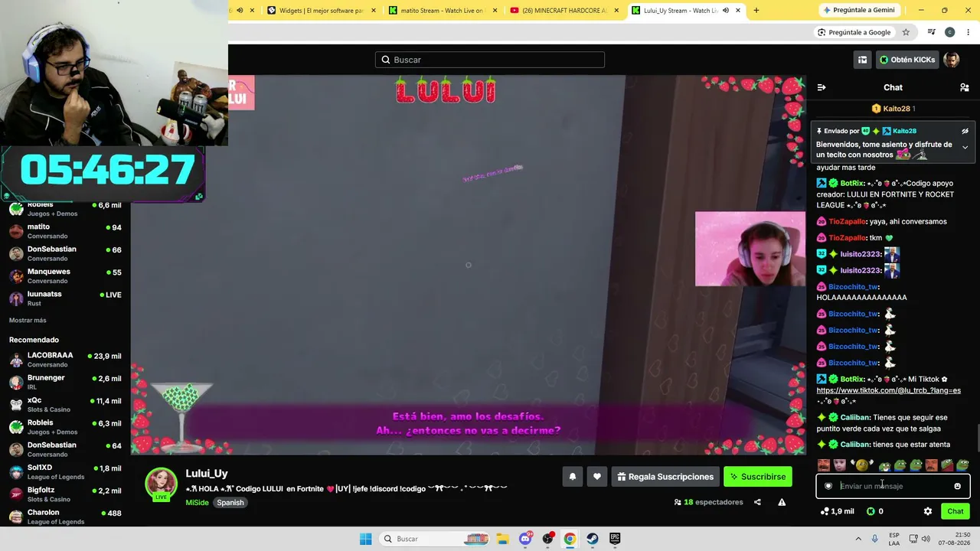This screenshot has height=551, width=980.
Task: Open Charolon recommended channel
Action: [x=65, y=517]
